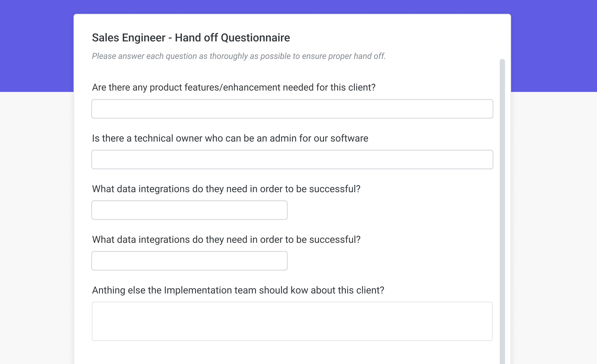
Task: Click the first 'What data integrations' question label
Action: click(226, 189)
